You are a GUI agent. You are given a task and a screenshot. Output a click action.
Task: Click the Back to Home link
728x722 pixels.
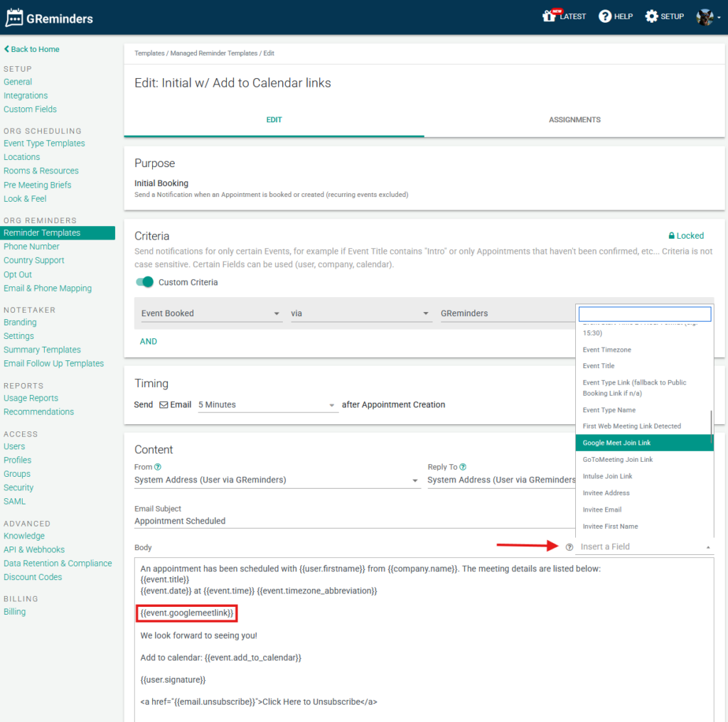pos(32,49)
